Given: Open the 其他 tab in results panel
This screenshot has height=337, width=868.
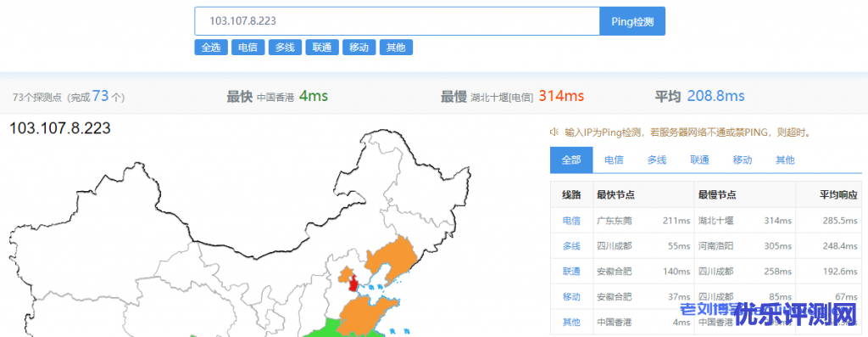Looking at the screenshot, I should [785, 160].
